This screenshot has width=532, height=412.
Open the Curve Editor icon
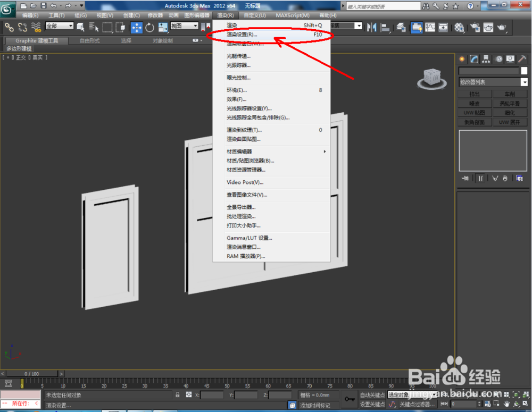pos(430,28)
